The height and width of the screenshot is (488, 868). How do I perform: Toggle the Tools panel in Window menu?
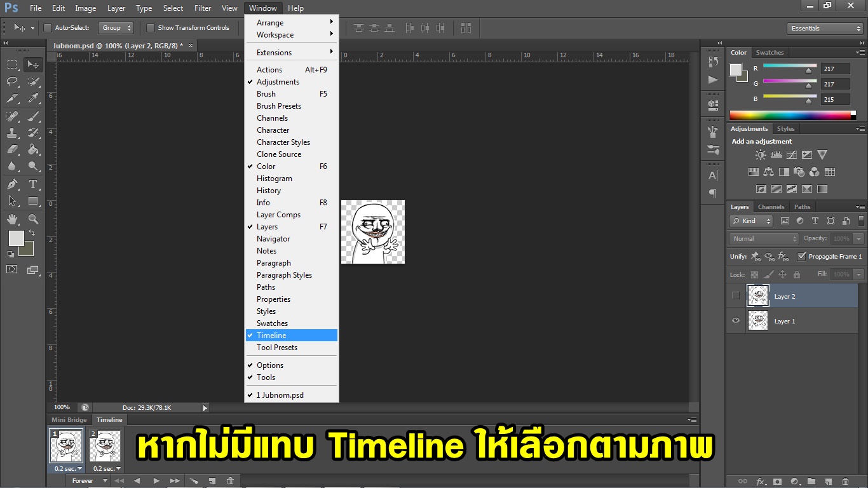[292, 377]
